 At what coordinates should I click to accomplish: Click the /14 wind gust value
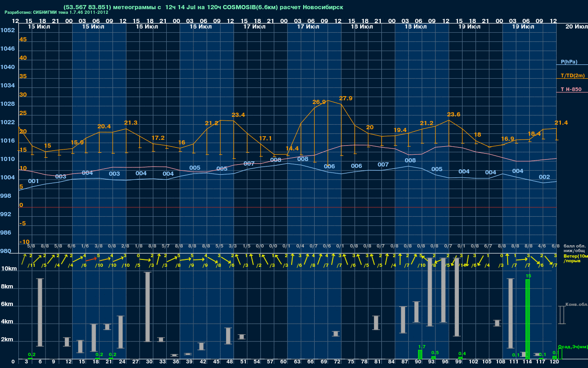click(x=462, y=265)
